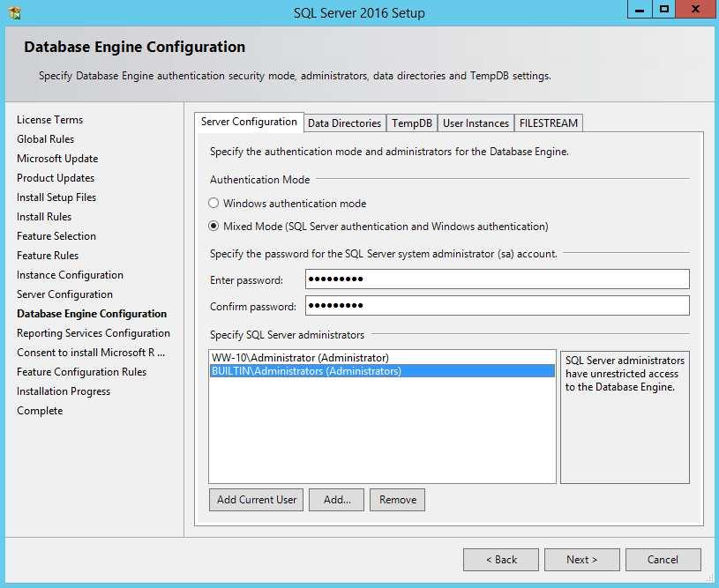This screenshot has height=588, width=719.
Task: Click License Terms step in sidebar
Action: tap(50, 120)
